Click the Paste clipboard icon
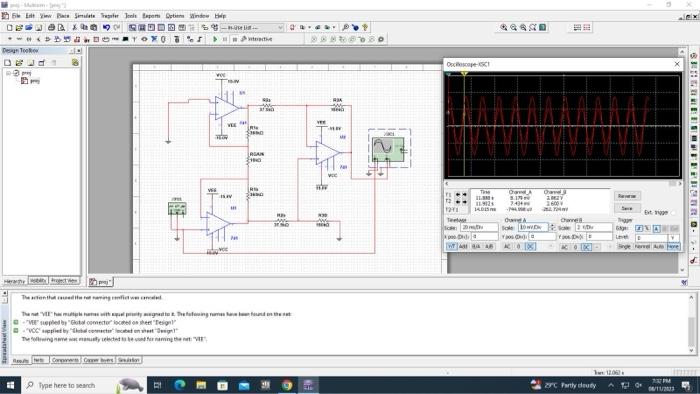This screenshot has height=394, width=700. point(93,28)
